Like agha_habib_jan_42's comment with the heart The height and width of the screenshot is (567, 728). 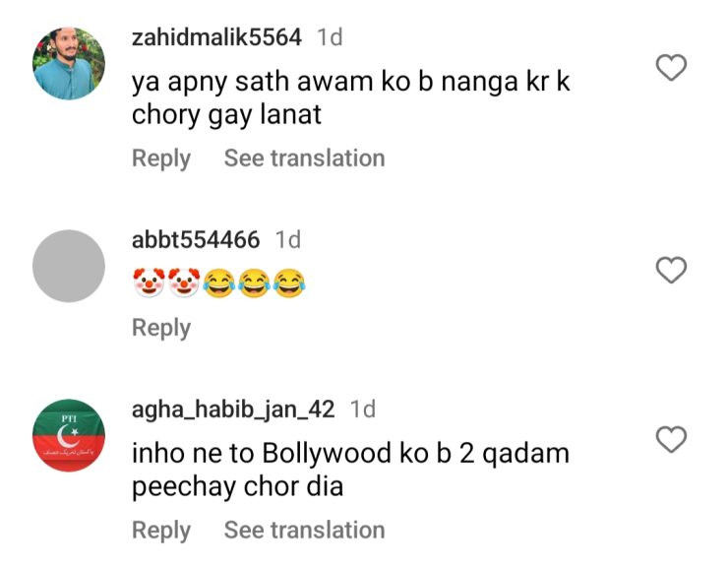point(671,439)
